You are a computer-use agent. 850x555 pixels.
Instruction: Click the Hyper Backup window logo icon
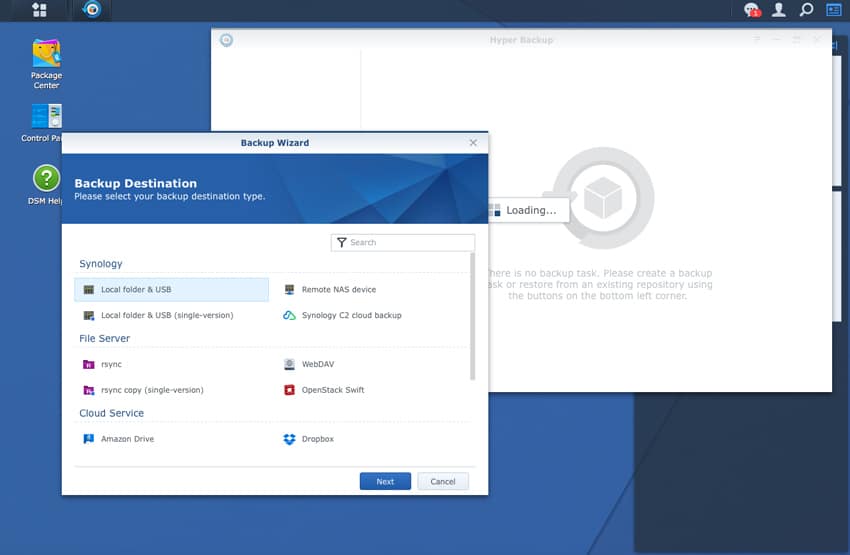pyautogui.click(x=227, y=40)
